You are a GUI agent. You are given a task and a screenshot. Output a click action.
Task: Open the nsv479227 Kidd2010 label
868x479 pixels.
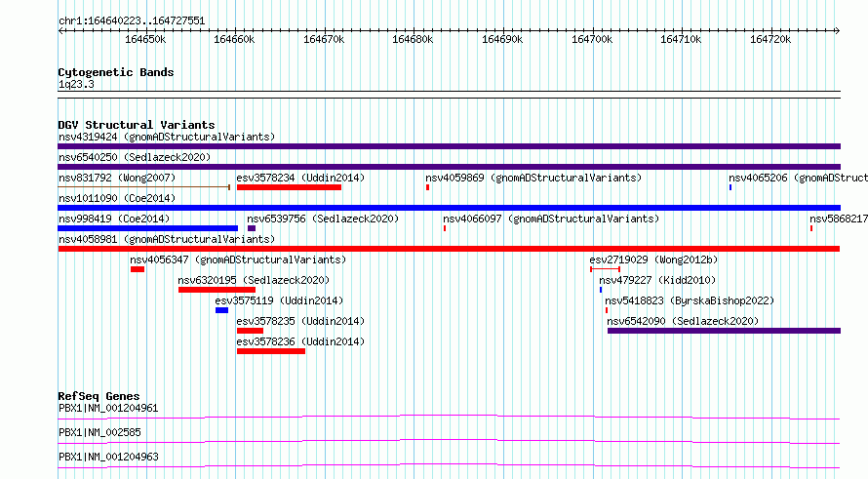657,280
